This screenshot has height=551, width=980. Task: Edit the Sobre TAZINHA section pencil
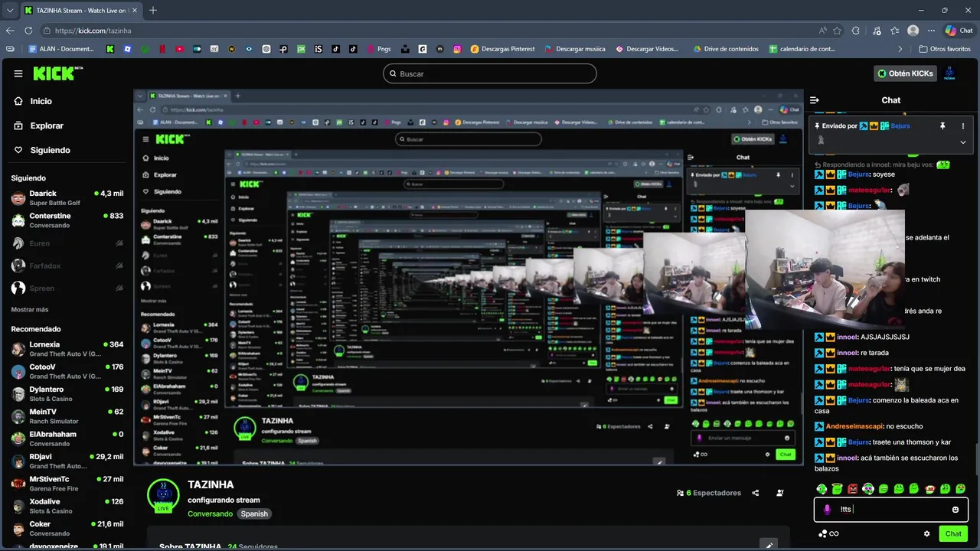(x=770, y=545)
